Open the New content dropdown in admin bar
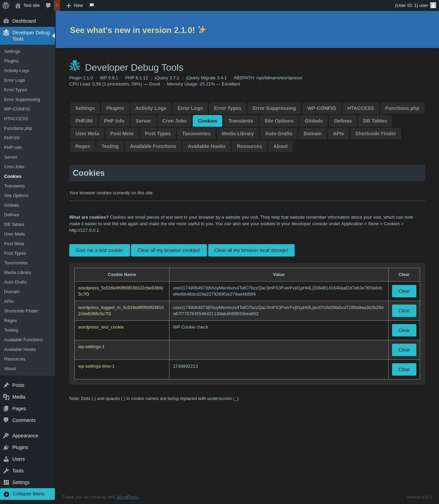Screen dimensions: 439x504 [75, 5]
